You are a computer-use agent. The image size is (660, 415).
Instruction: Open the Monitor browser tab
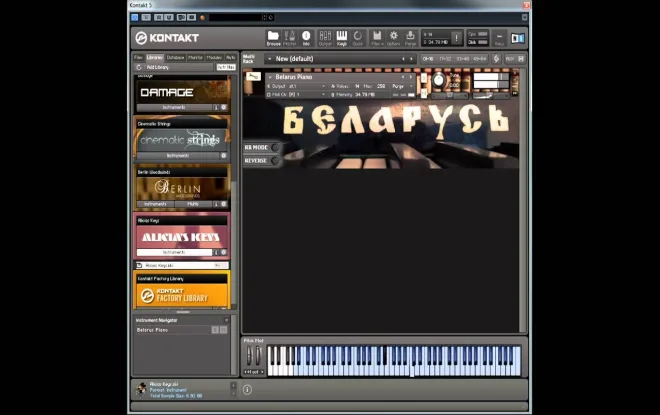pyautogui.click(x=195, y=57)
